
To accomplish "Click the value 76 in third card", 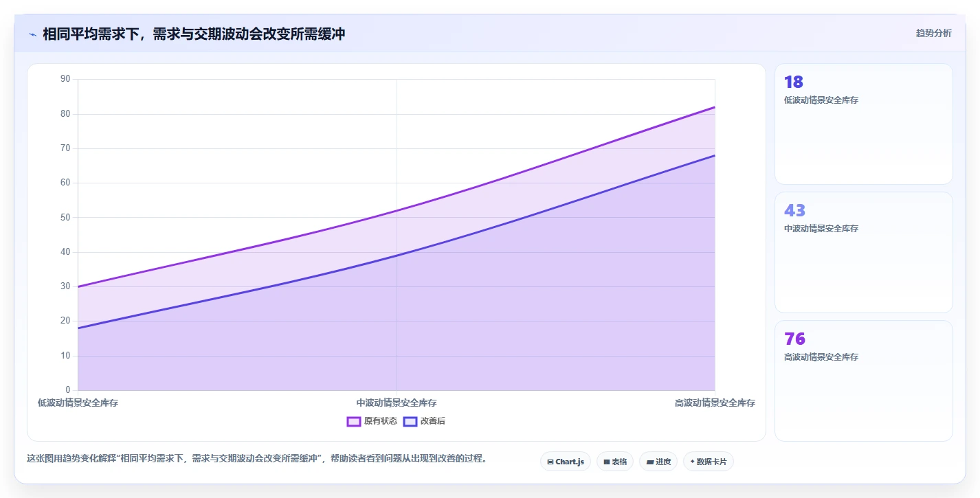I will click(794, 339).
